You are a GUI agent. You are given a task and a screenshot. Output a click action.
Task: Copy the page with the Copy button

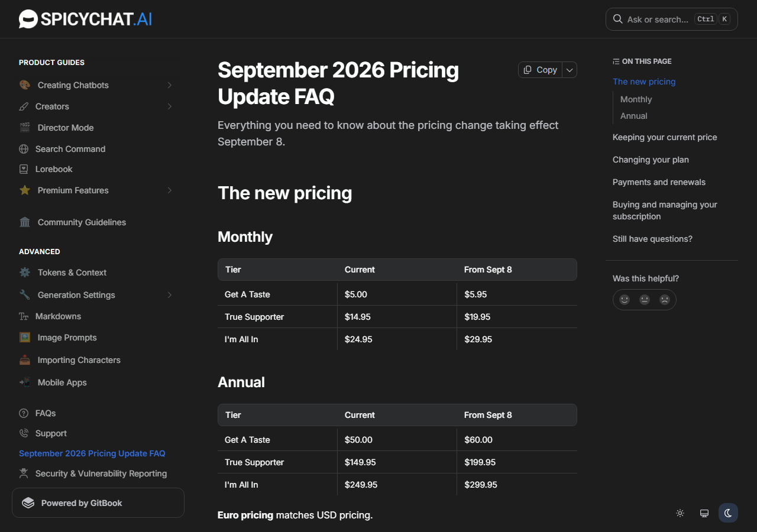point(541,70)
